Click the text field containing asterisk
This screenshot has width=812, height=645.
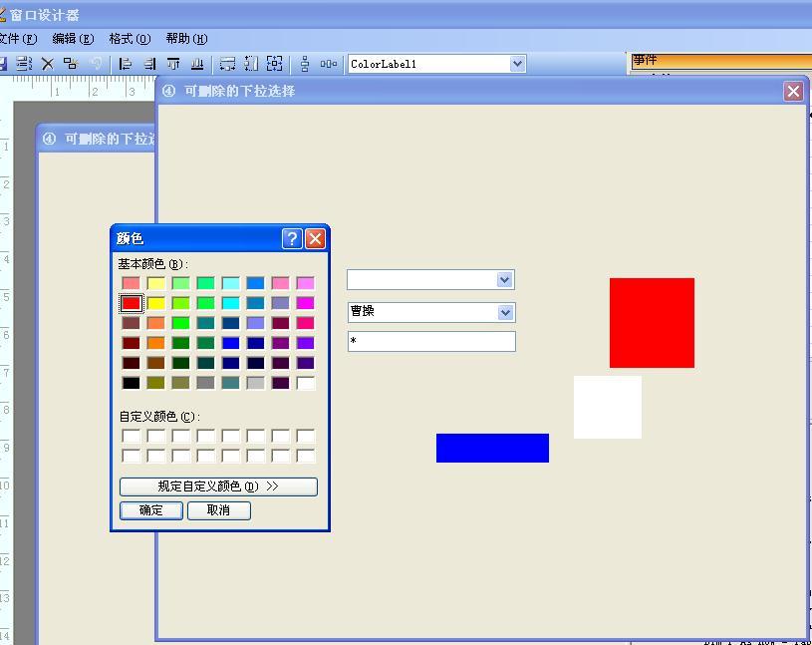point(431,341)
